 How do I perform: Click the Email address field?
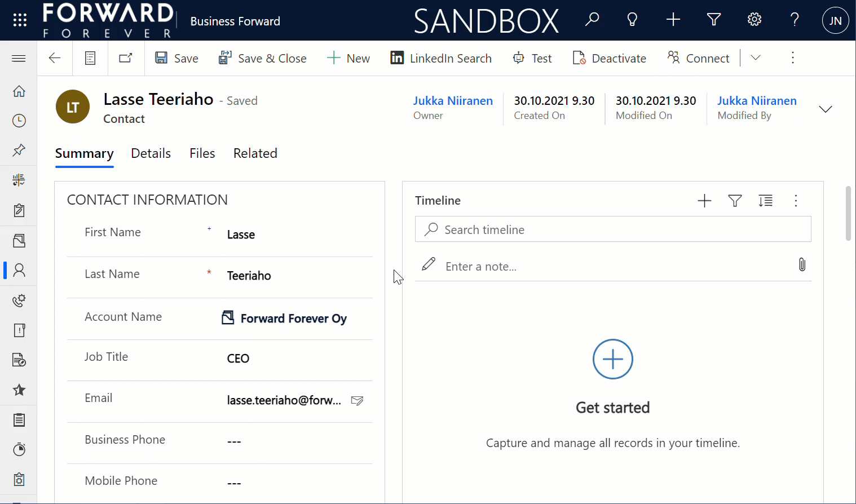coord(284,400)
